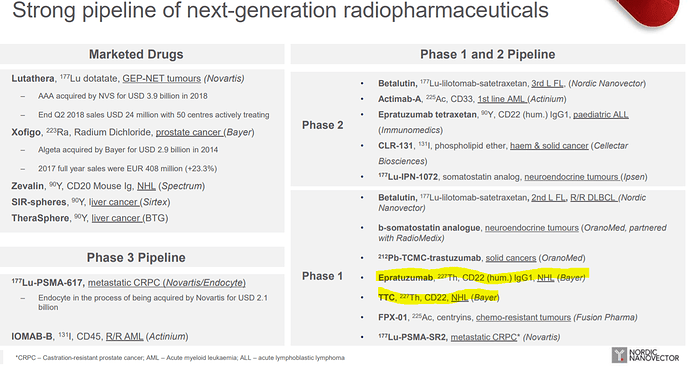The width and height of the screenshot is (690, 370).
Task: Click the paediatric ALL underlined link
Action: pos(601,115)
